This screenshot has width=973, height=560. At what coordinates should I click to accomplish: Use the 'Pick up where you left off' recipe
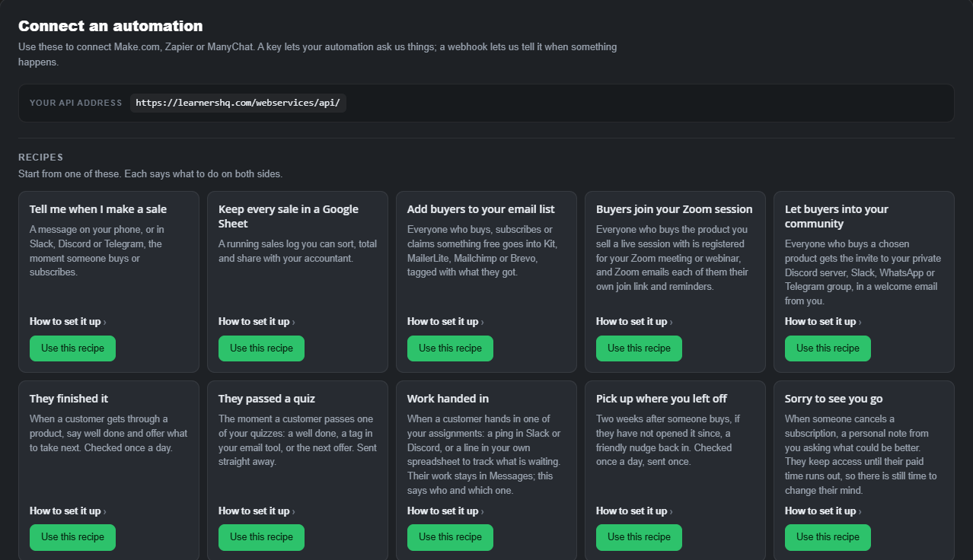(x=639, y=537)
